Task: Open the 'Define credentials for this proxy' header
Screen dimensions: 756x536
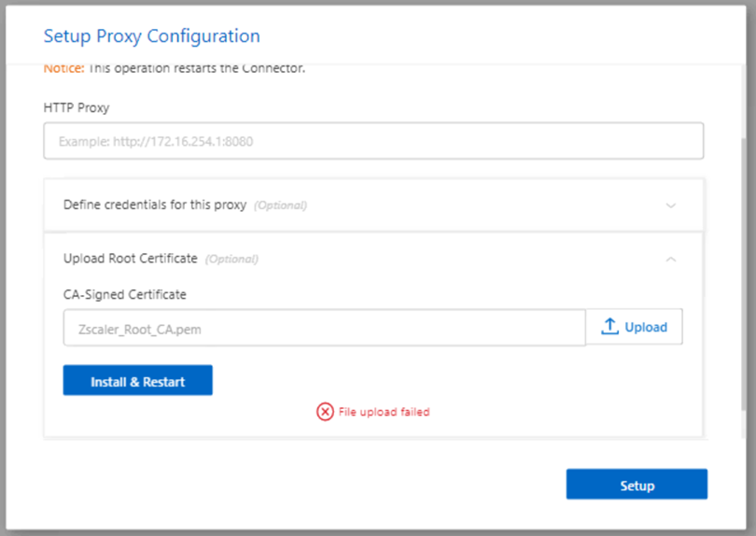Action: pyautogui.click(x=155, y=205)
